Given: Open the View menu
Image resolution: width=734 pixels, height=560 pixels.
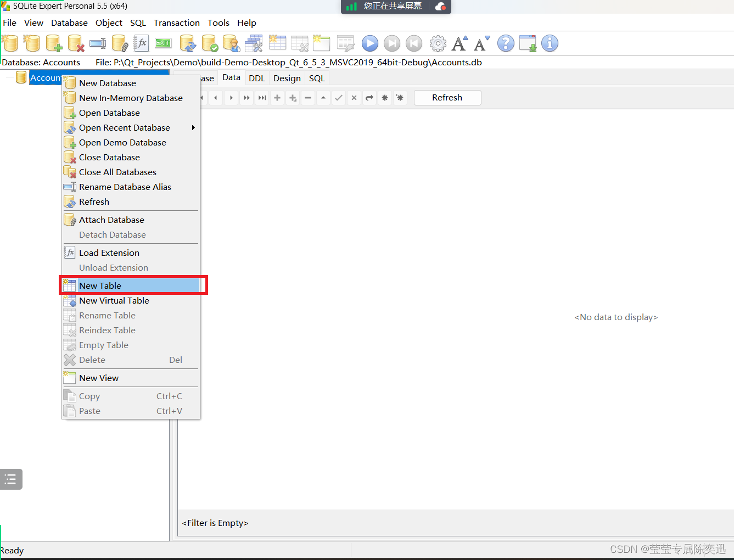Looking at the screenshot, I should pos(33,23).
